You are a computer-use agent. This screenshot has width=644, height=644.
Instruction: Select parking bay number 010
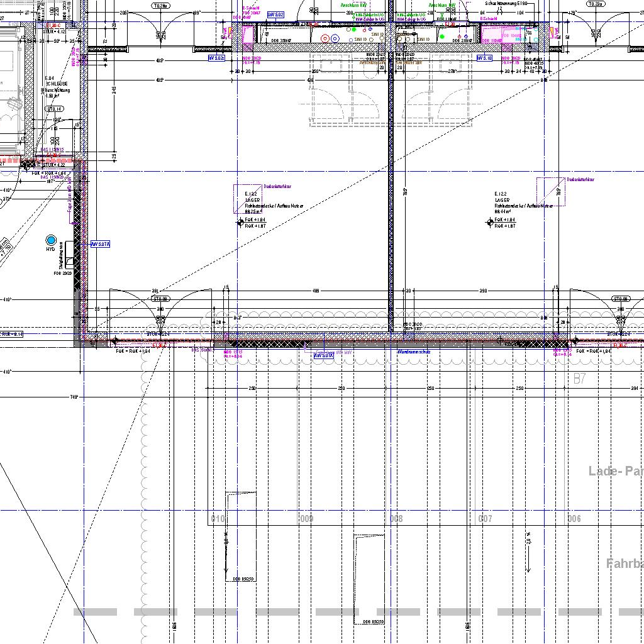[218, 519]
